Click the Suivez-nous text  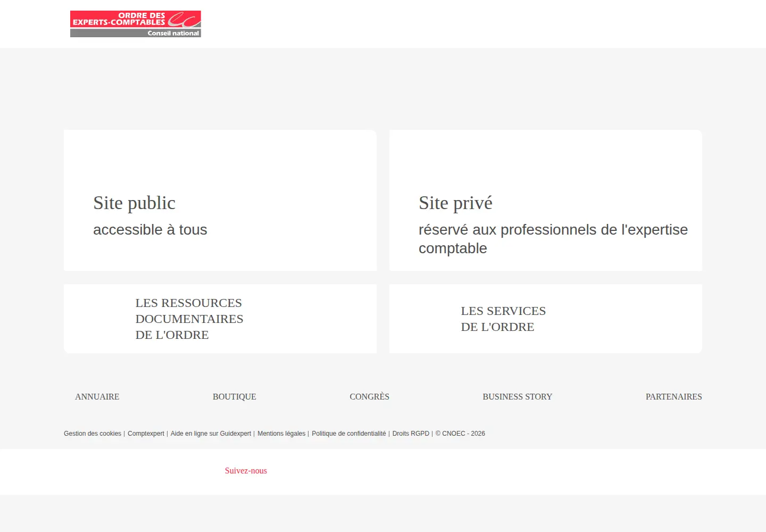[246, 471]
